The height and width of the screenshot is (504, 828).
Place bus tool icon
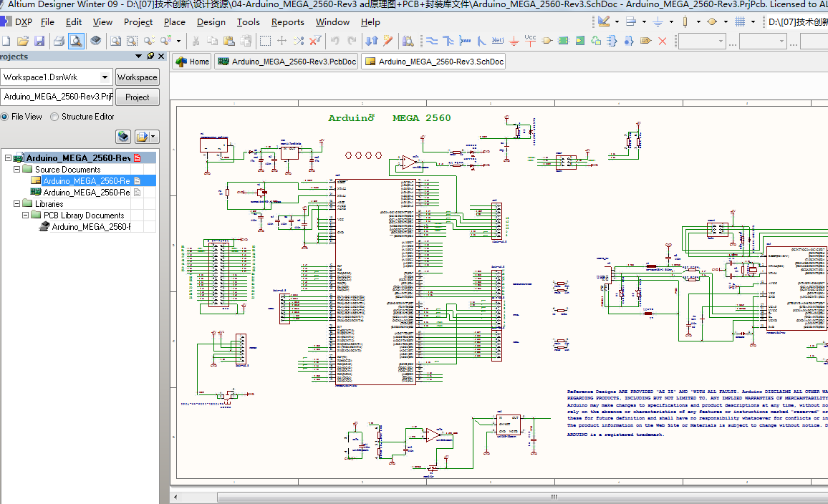pos(448,41)
